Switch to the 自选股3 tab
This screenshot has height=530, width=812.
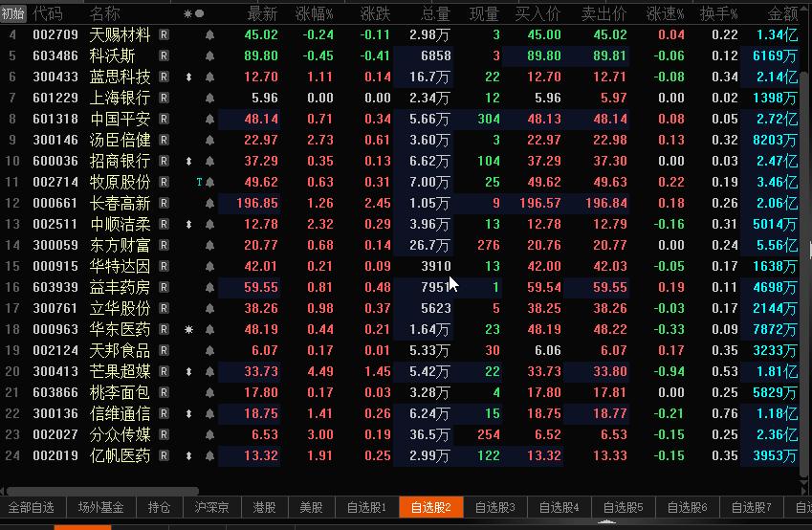495,507
